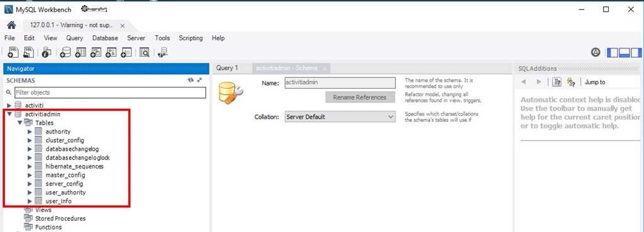
Task: Open the object inspector info icon
Action: (47, 52)
